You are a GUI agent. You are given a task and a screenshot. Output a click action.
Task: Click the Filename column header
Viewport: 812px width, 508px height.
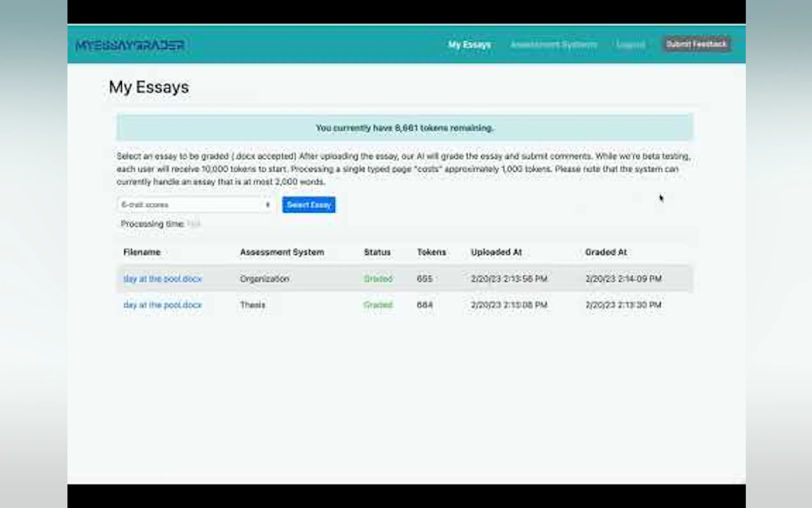(142, 252)
